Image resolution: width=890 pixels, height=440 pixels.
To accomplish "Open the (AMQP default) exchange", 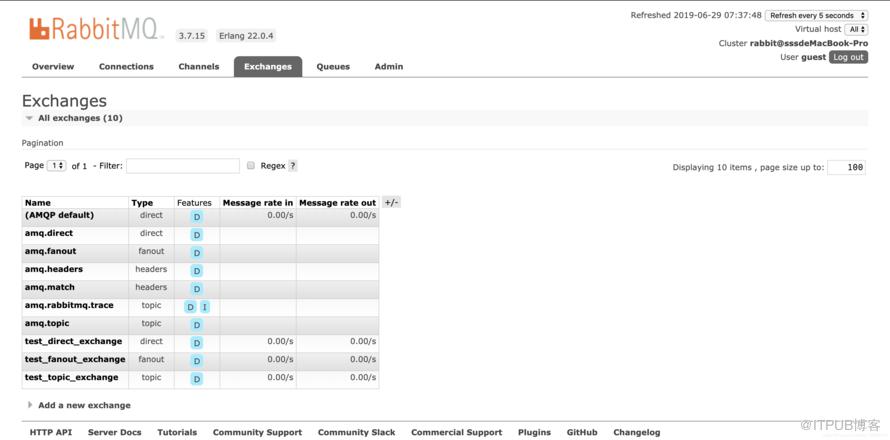I will 60,215.
